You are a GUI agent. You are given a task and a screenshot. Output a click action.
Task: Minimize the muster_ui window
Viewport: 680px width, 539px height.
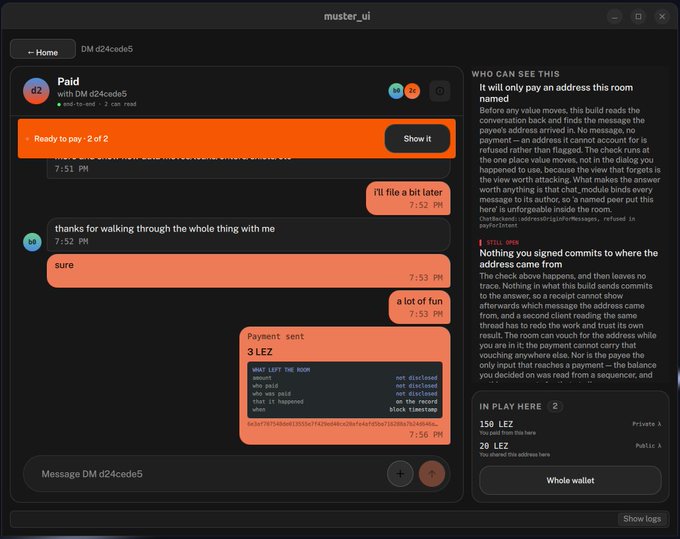tap(615, 17)
